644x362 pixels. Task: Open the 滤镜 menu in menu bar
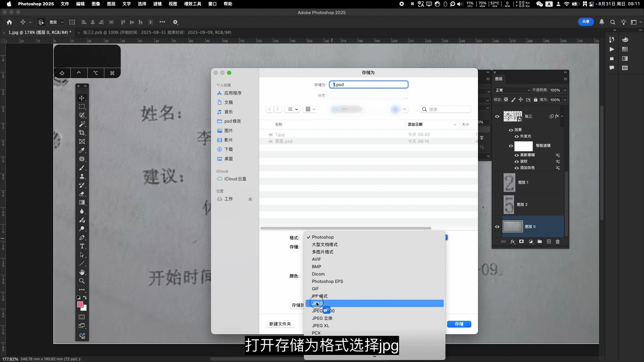click(x=157, y=4)
